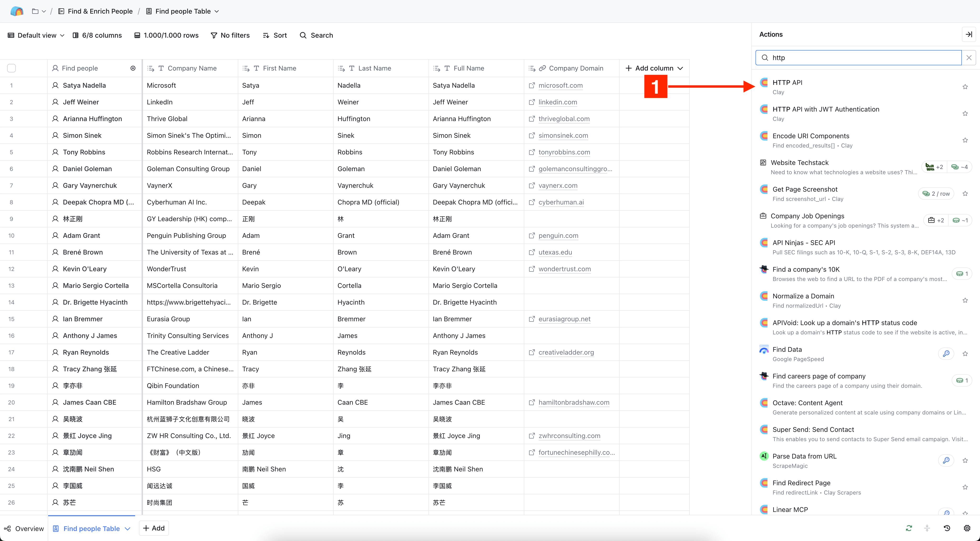Click the Clay rainbow logo
This screenshot has height=541, width=980.
coord(17,11)
